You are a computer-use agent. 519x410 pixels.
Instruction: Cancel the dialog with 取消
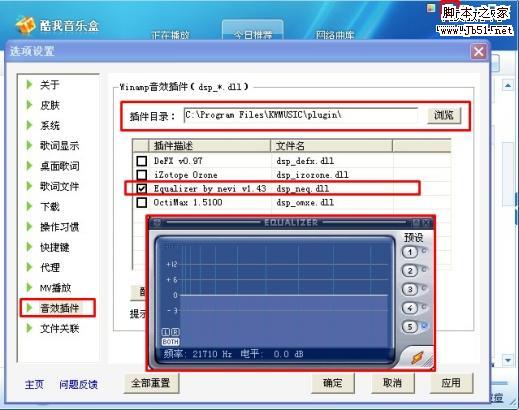[392, 383]
